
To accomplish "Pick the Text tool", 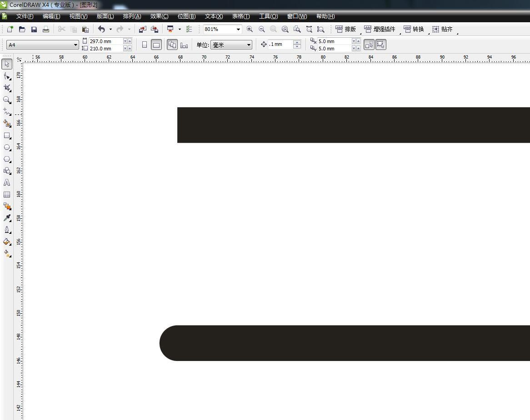I will [x=7, y=183].
